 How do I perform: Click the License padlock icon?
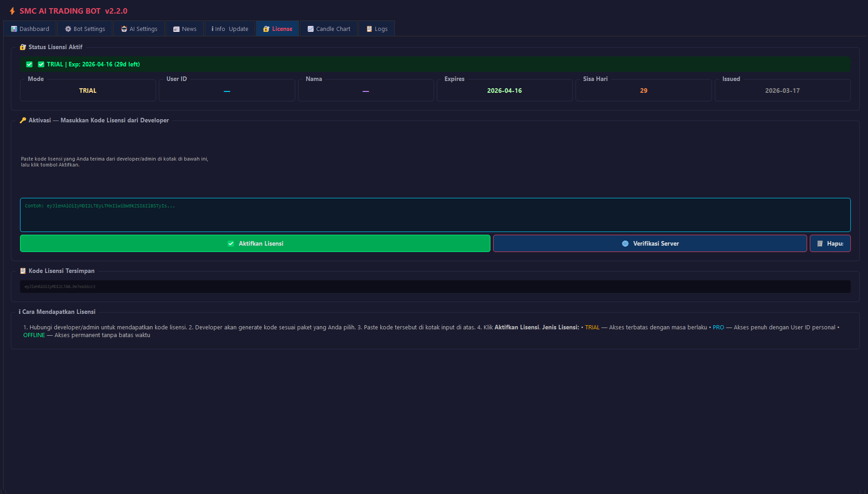point(266,28)
